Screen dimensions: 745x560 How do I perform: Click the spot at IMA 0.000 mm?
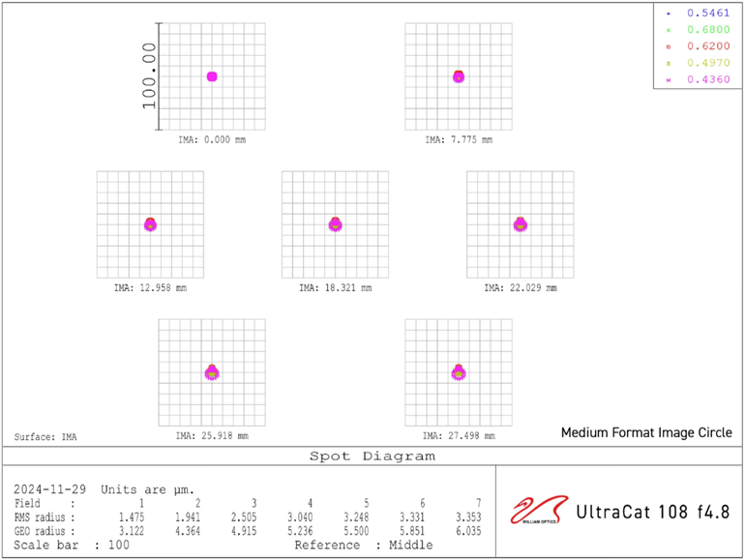(212, 76)
